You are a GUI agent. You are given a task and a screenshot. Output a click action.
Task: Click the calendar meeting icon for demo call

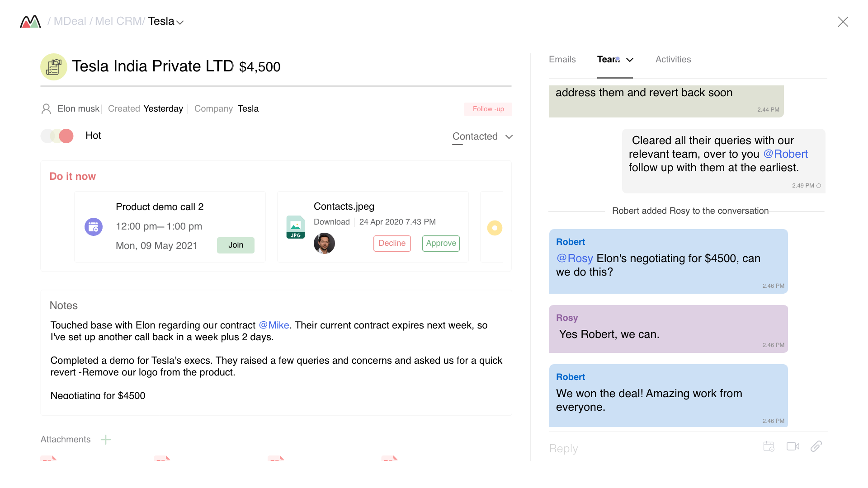pos(94,227)
